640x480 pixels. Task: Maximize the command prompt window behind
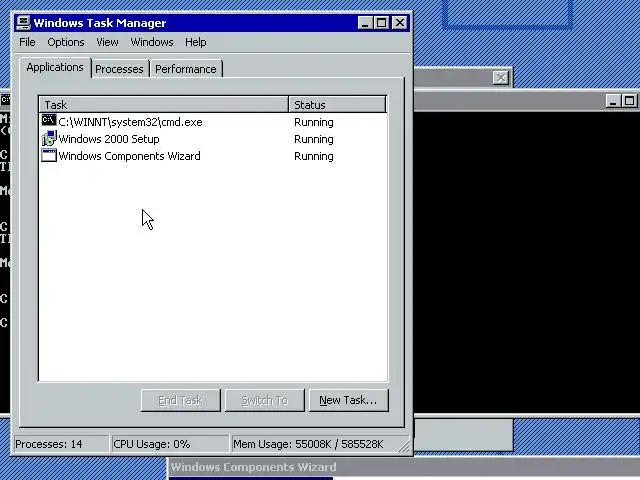tap(629, 101)
